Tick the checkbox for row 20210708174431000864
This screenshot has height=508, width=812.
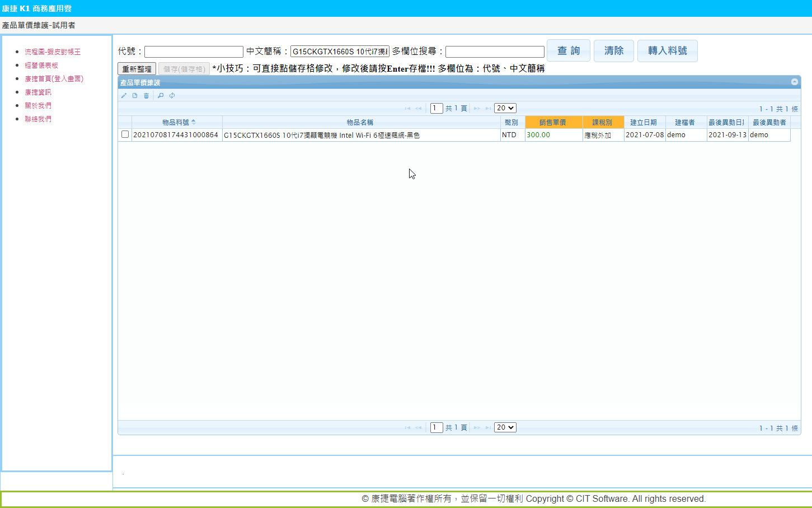pyautogui.click(x=125, y=134)
